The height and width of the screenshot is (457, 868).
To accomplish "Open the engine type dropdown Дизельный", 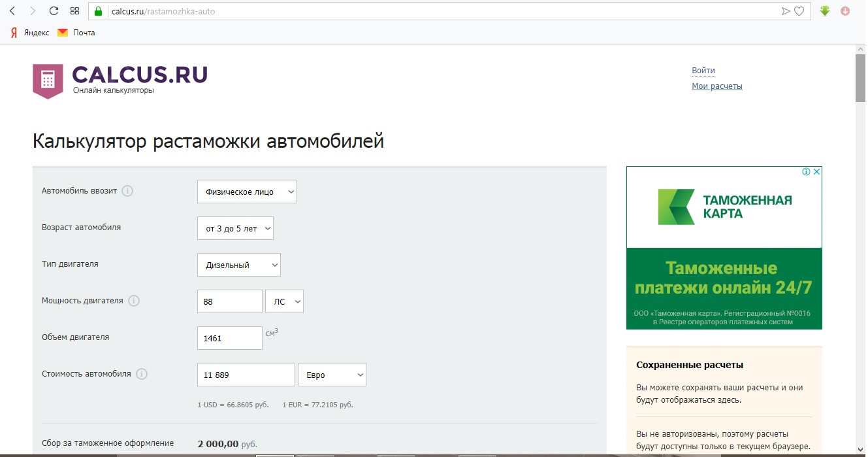I will point(239,265).
